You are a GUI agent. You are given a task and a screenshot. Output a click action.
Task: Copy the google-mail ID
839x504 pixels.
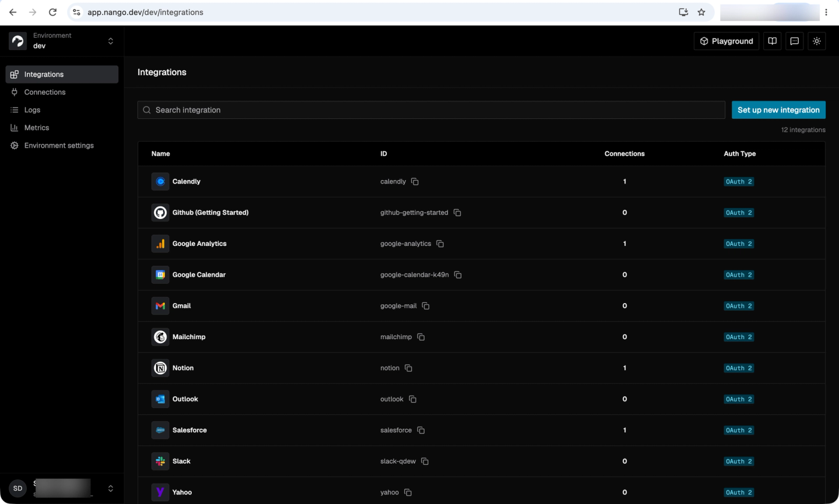tap(426, 306)
